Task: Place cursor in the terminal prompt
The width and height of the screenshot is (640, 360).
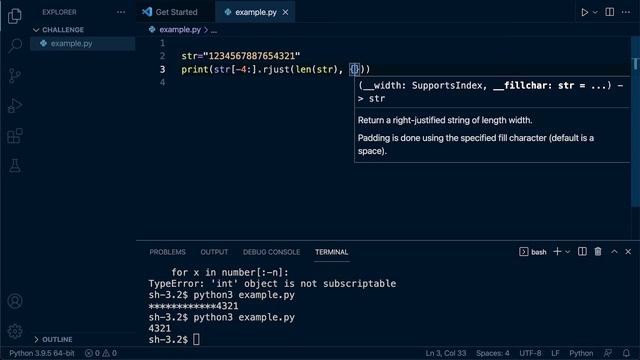Action: (196, 340)
